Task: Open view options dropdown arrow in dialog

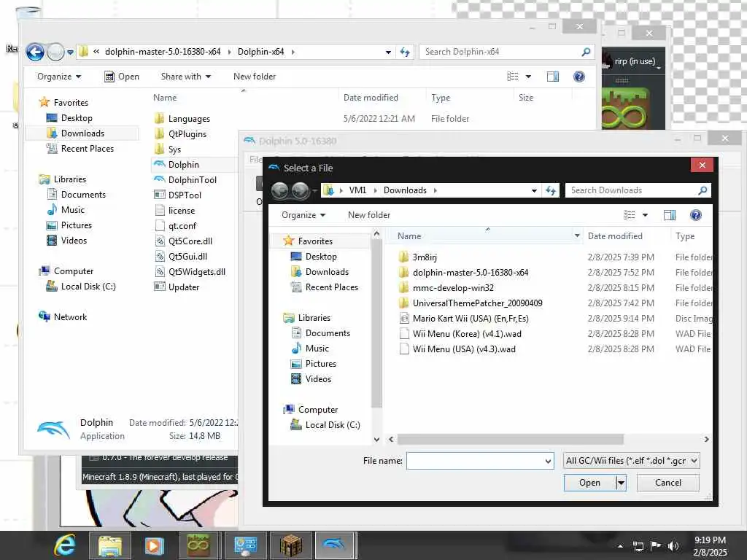Action: [x=645, y=215]
